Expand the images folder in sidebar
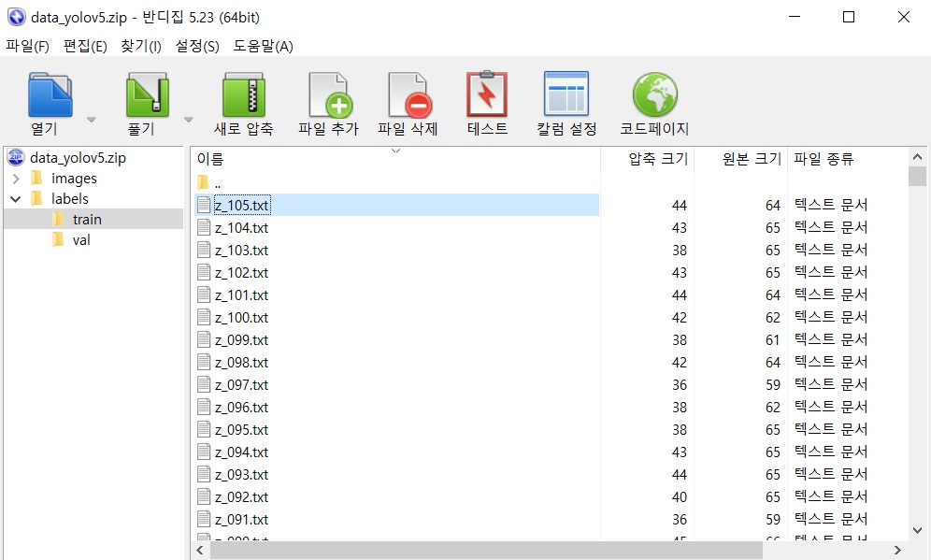The height and width of the screenshot is (560, 931). pos(17,178)
